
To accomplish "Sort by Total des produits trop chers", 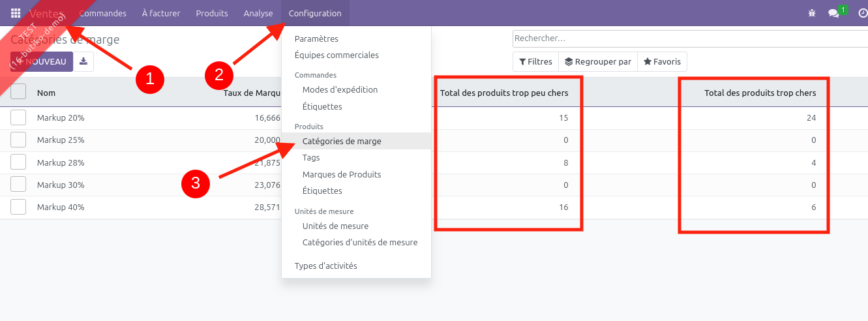I will 760,93.
